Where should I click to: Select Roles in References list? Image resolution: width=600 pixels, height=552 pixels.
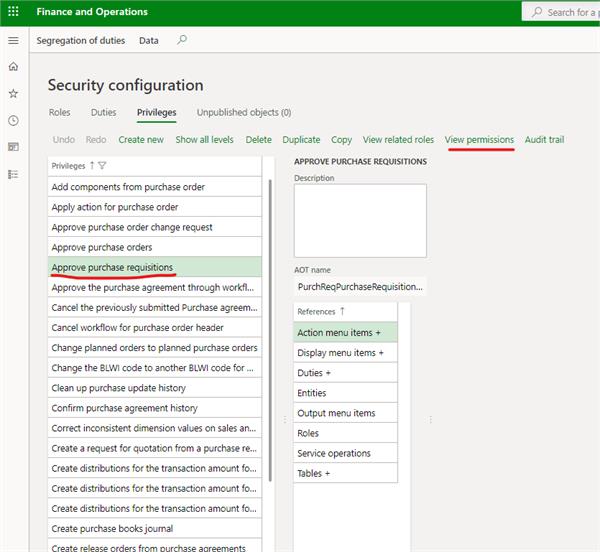(346, 433)
